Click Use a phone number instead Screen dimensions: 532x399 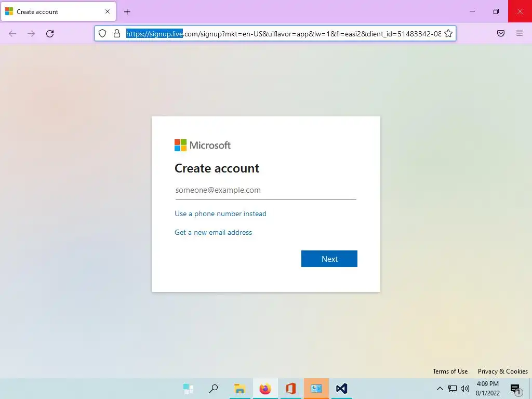point(220,214)
